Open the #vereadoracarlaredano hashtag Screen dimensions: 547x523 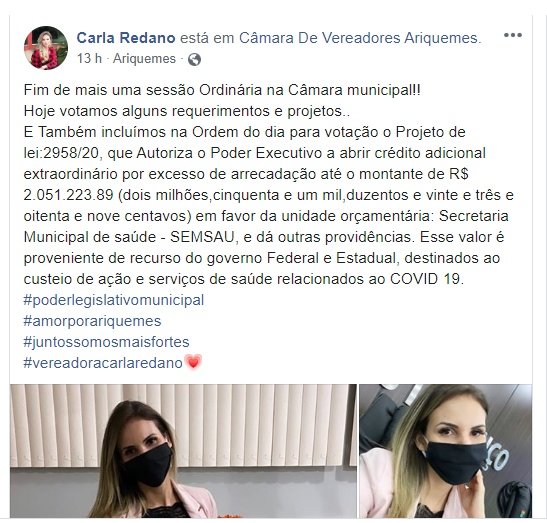pos(103,363)
